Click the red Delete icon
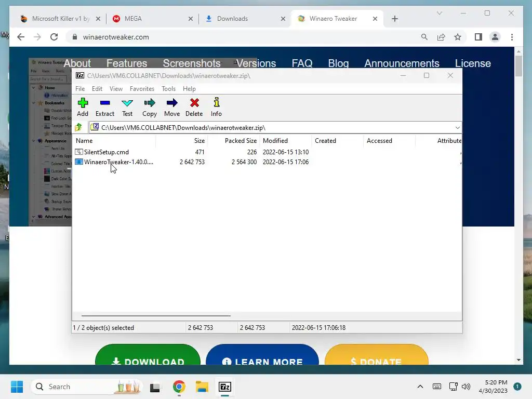The height and width of the screenshot is (399, 532). point(194,107)
